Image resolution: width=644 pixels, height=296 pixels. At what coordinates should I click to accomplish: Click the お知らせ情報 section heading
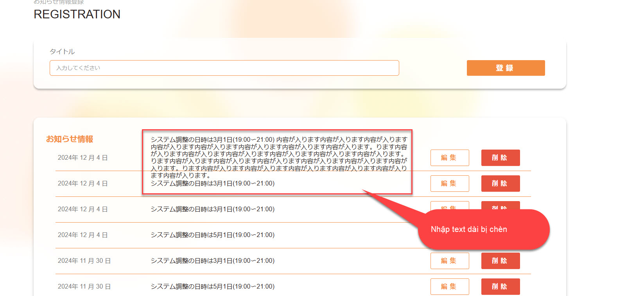(x=70, y=139)
